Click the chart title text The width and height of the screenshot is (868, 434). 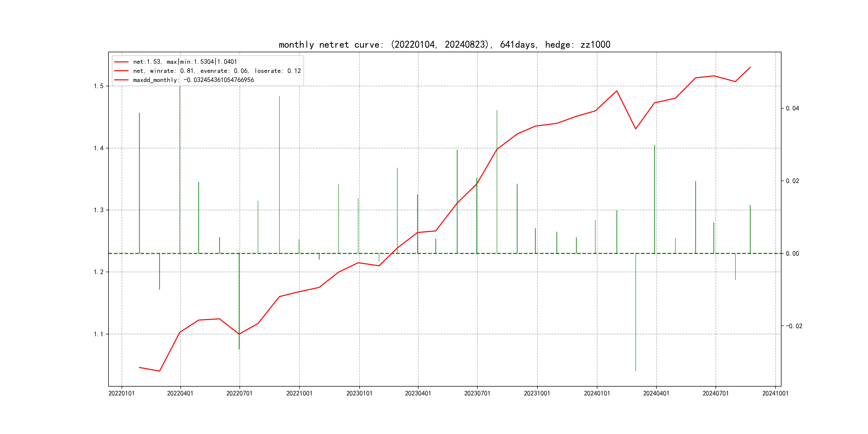[444, 44]
